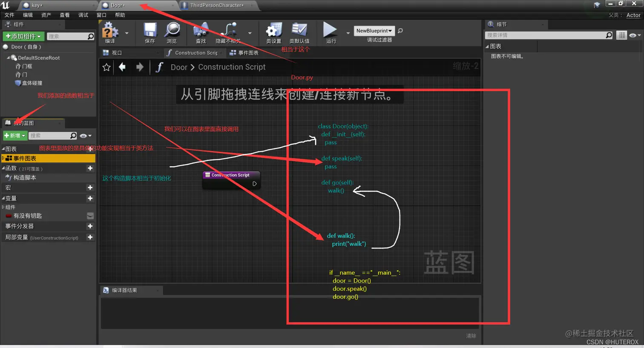644x348 pixels.
Task: Collapse DefaultSceneRoot in component tree
Action: pos(8,57)
